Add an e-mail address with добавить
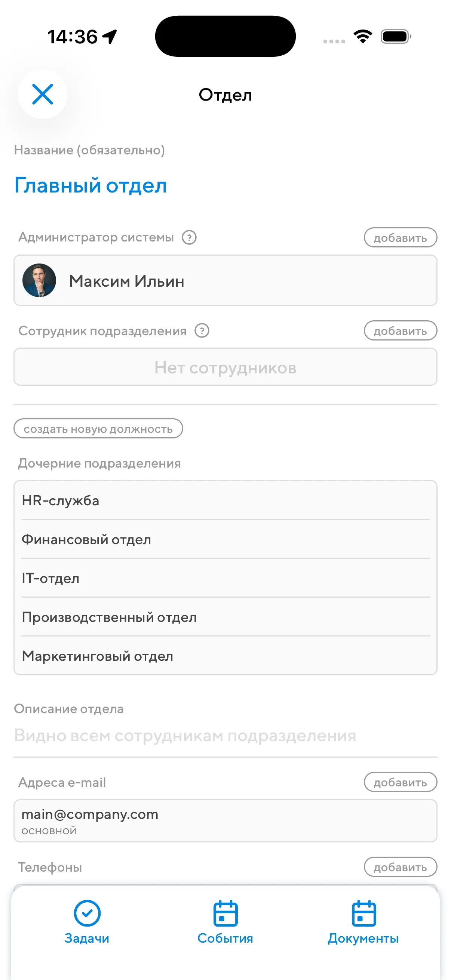This screenshot has width=451, height=980. [400, 782]
